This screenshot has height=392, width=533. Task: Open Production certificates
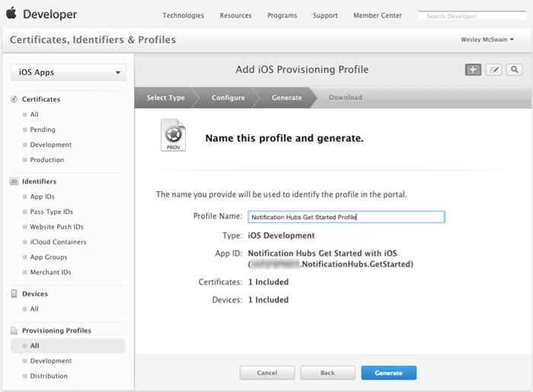pyautogui.click(x=47, y=160)
